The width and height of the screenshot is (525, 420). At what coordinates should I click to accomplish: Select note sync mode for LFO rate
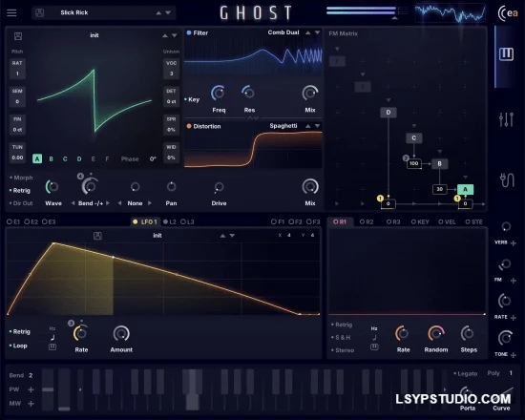coord(52,337)
